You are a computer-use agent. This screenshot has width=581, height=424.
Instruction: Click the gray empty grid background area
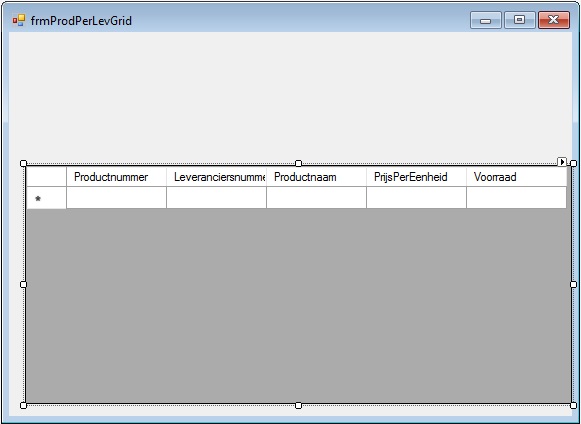[298, 306]
